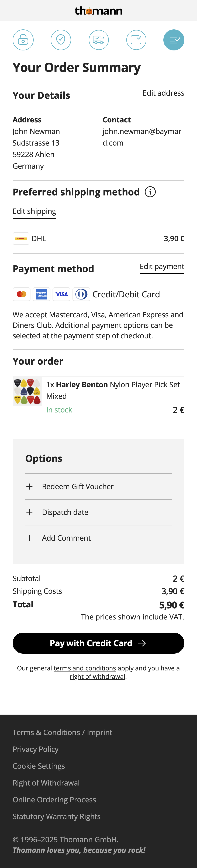Open the Edit payment link
Viewport: 197px width, 868px height.
point(162,267)
